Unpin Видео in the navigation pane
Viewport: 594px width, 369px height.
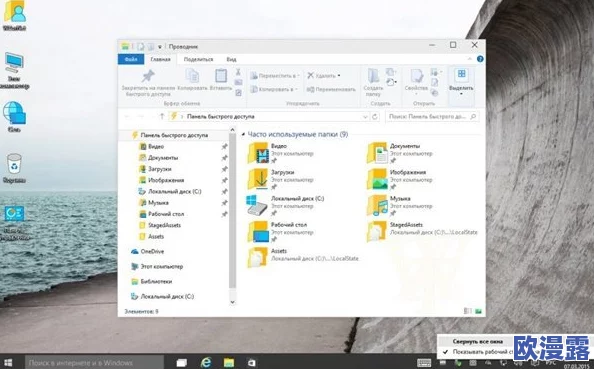tap(224, 147)
